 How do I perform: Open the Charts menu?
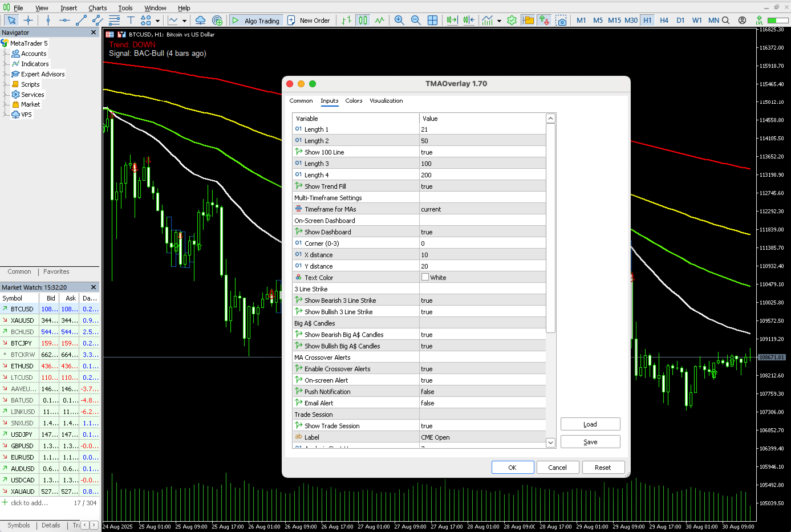coord(98,8)
